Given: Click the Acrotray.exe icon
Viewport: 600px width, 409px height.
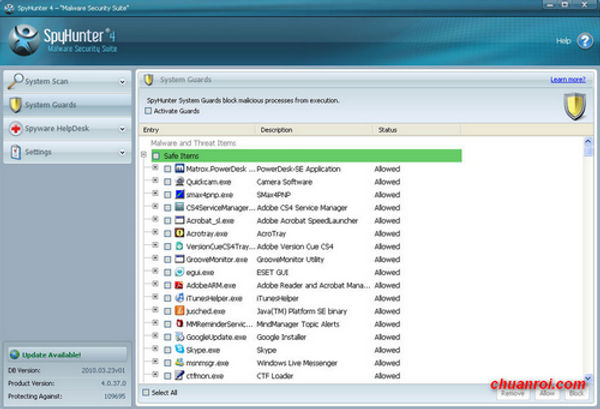Looking at the screenshot, I should (179, 233).
